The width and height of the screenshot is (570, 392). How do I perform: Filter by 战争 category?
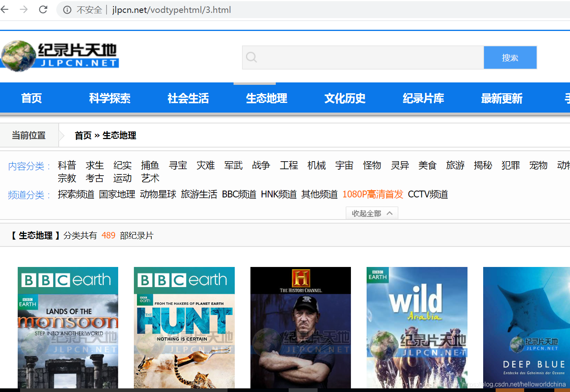261,165
